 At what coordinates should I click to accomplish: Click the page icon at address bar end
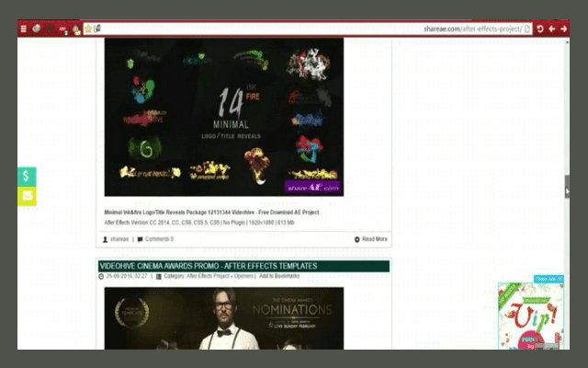[527, 29]
